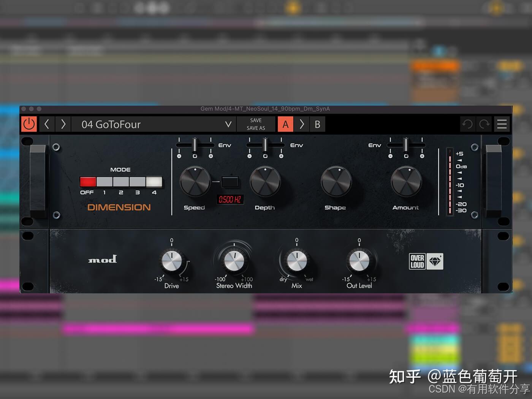This screenshot has width=532, height=399.
Task: Click the copy A to B arrow
Action: pyautogui.click(x=302, y=124)
